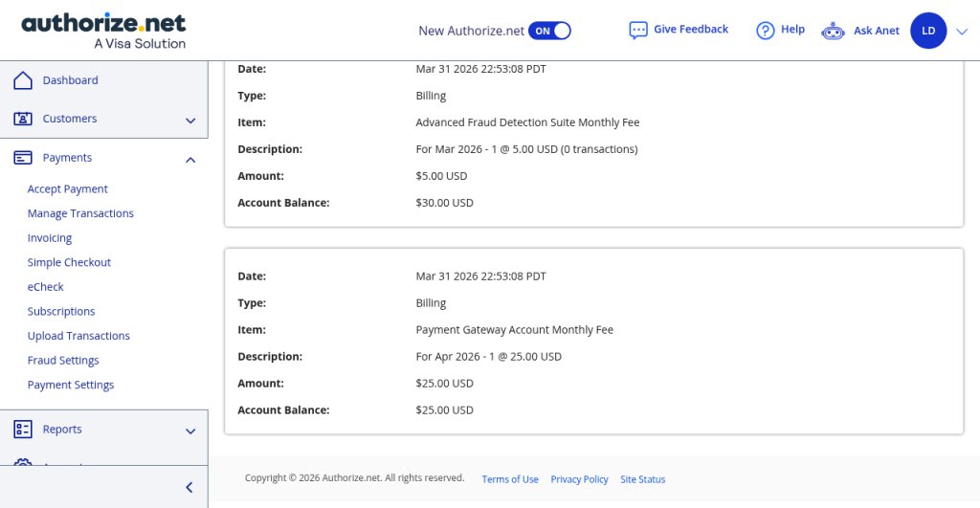Viewport: 980px width, 508px height.
Task: Collapse the sidebar with the left arrow
Action: pyautogui.click(x=189, y=487)
